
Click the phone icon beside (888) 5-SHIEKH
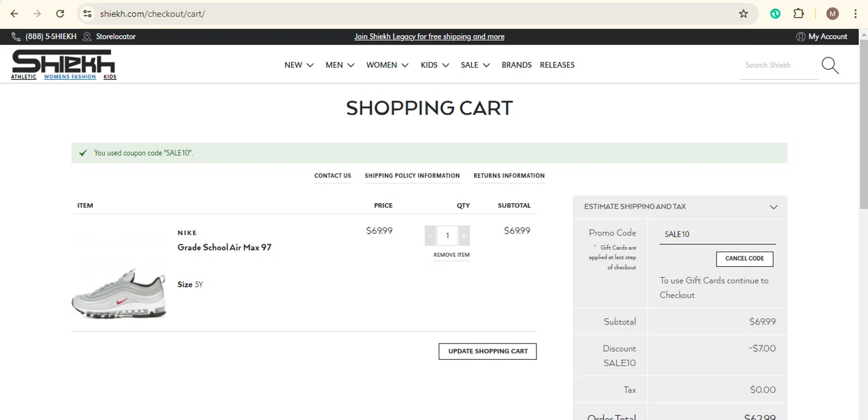(16, 36)
